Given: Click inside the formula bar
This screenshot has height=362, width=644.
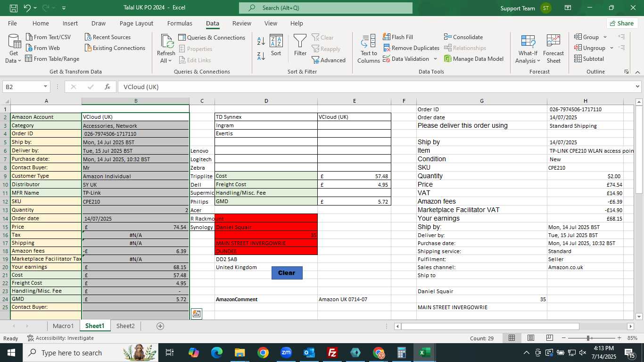Looking at the screenshot, I should pos(375,87).
